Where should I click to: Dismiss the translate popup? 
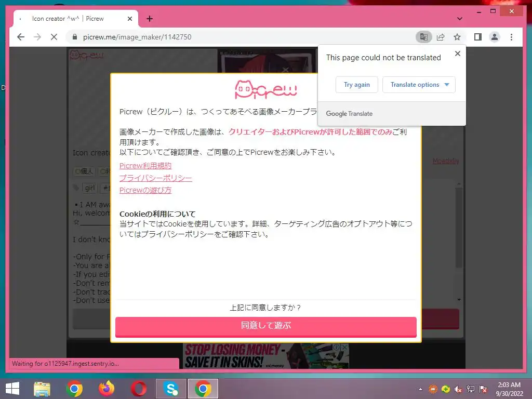coord(457,54)
